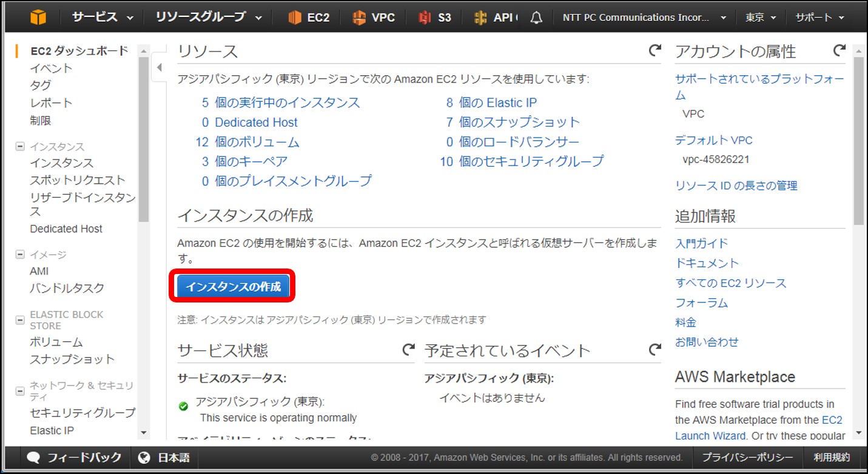868x474 pixels.
Task: Open スポットリクエスト in sidebar
Action: (77, 180)
